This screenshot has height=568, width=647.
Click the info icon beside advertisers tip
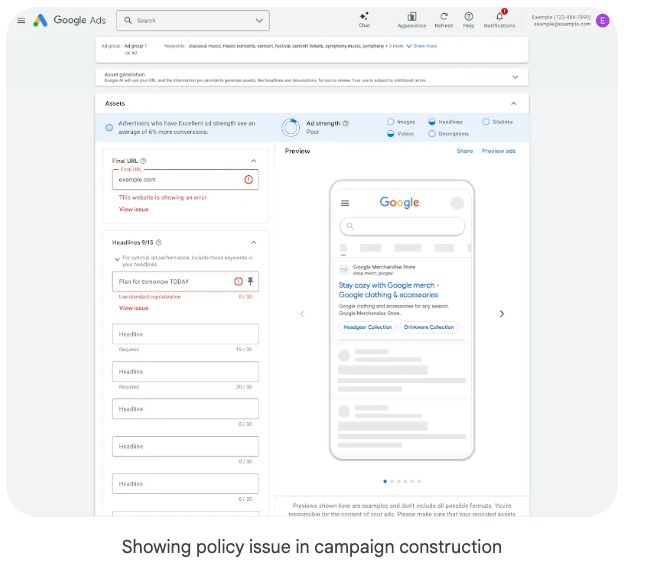(x=109, y=127)
